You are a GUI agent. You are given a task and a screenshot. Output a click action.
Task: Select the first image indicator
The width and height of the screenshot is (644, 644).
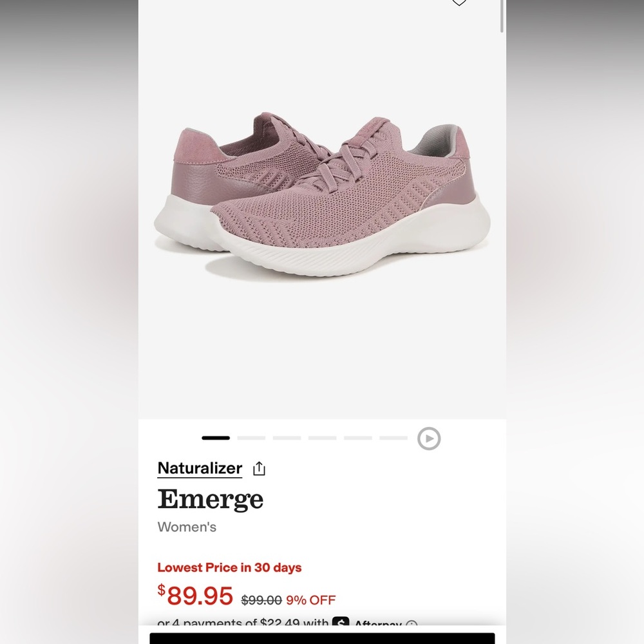(x=216, y=438)
